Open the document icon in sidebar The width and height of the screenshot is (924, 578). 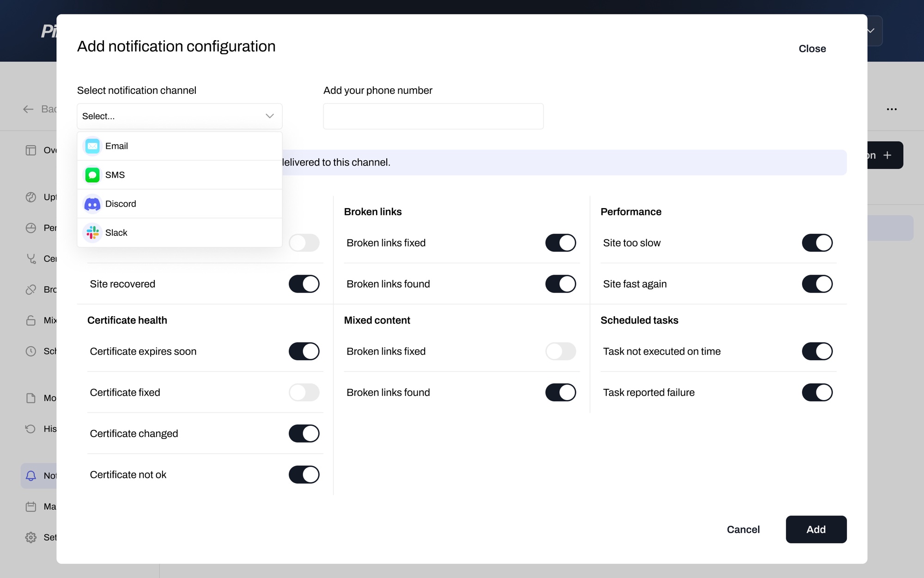click(x=31, y=398)
